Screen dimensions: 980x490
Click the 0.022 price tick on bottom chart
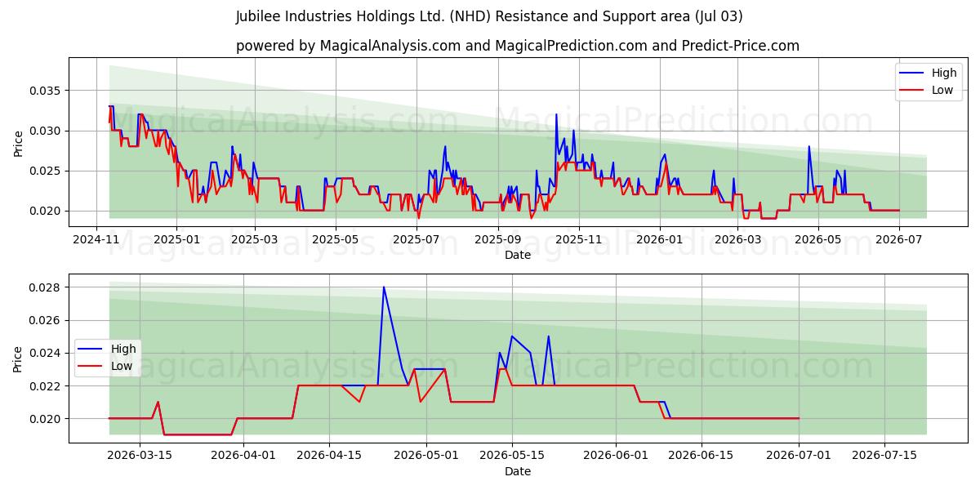tap(45, 385)
